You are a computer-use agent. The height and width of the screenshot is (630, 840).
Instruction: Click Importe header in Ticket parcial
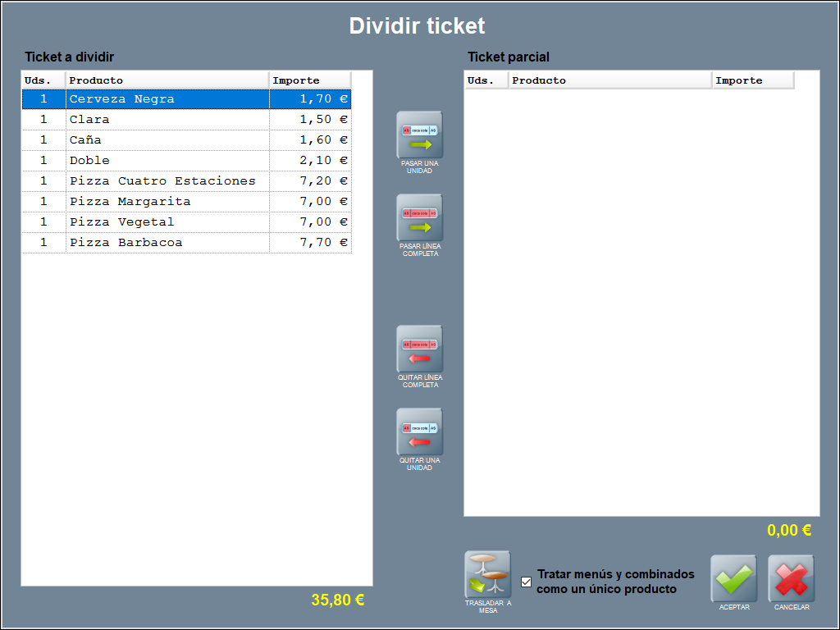(x=752, y=80)
